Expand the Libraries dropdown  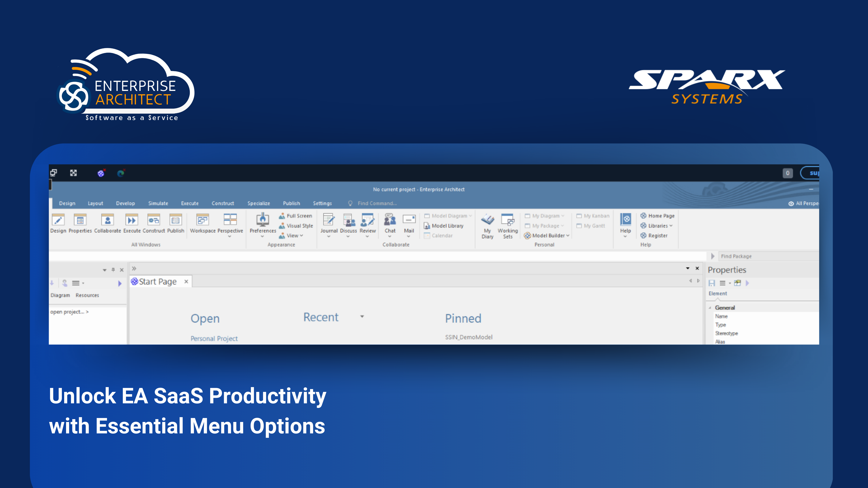671,226
